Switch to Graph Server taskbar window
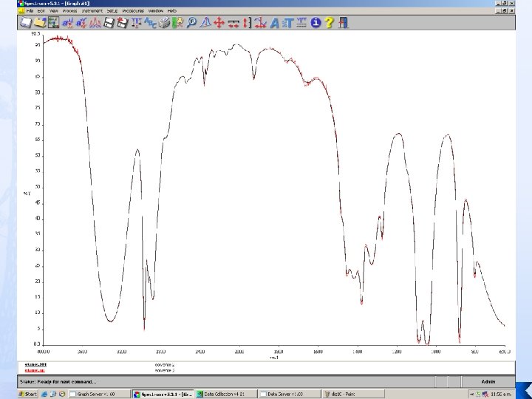532x399 pixels. 100,394
